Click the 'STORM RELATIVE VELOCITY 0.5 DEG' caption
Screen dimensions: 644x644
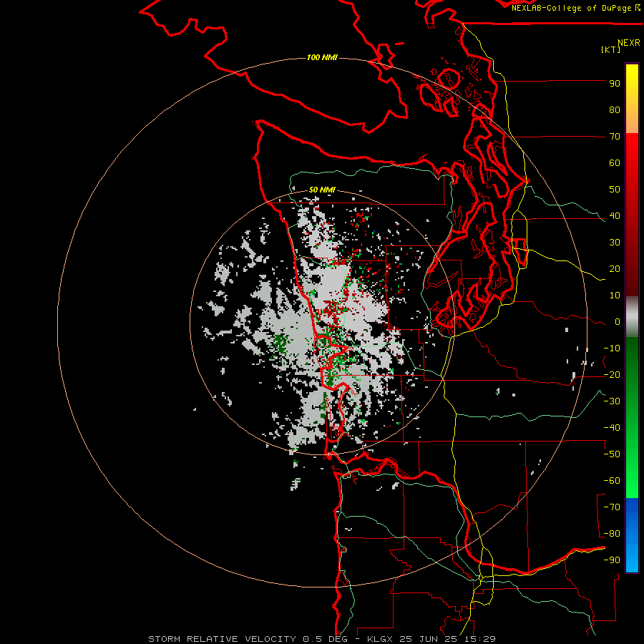click(248, 639)
